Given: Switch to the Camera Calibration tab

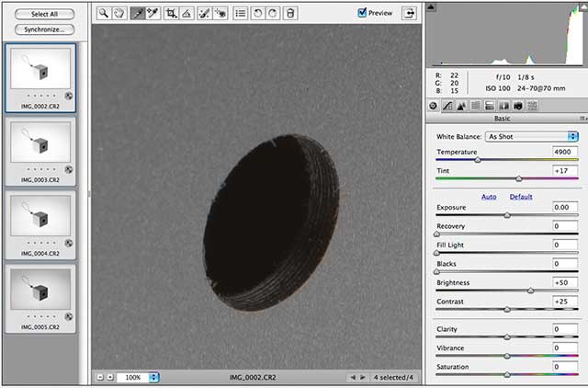Looking at the screenshot, I should (518, 106).
